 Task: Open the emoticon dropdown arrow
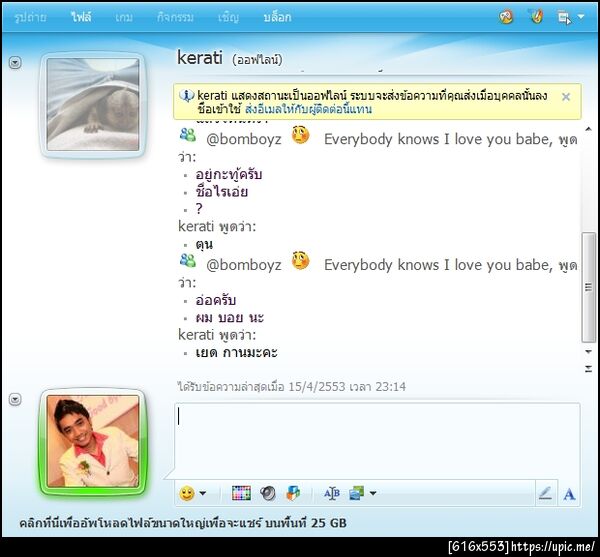pos(203,493)
